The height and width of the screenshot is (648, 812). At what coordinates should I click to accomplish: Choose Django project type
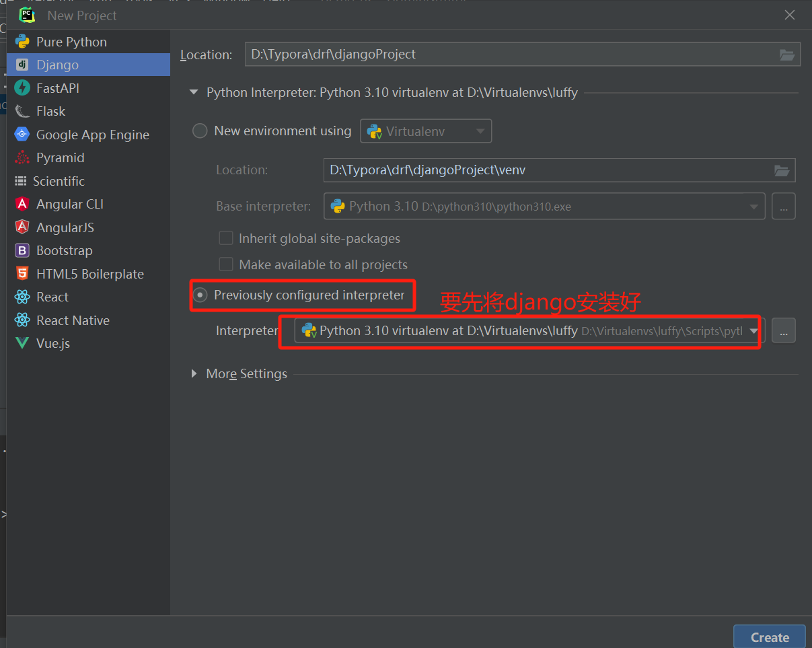point(88,65)
